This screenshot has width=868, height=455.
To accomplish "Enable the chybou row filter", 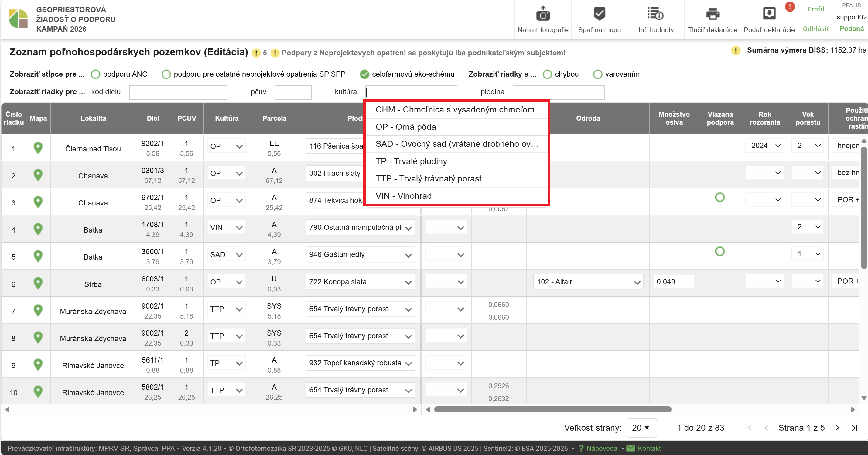I will pyautogui.click(x=548, y=74).
